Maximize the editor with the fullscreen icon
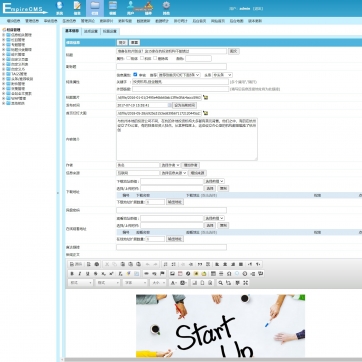This screenshot has width=362, height=362. coord(246,283)
